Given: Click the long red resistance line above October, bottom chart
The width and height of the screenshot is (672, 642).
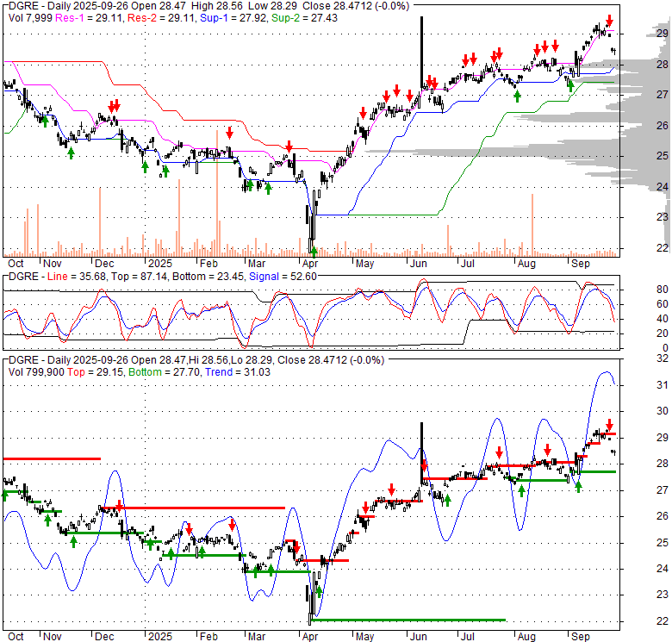Looking at the screenshot, I should coord(52,459).
